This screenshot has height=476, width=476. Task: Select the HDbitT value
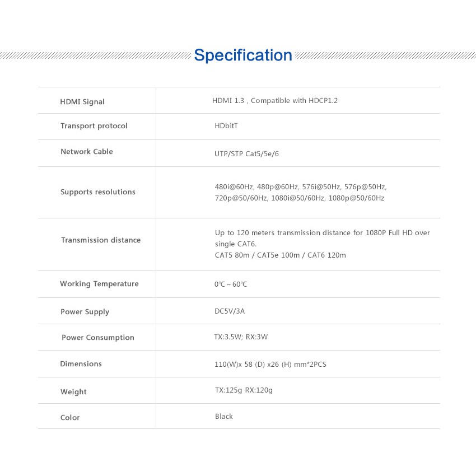click(226, 126)
